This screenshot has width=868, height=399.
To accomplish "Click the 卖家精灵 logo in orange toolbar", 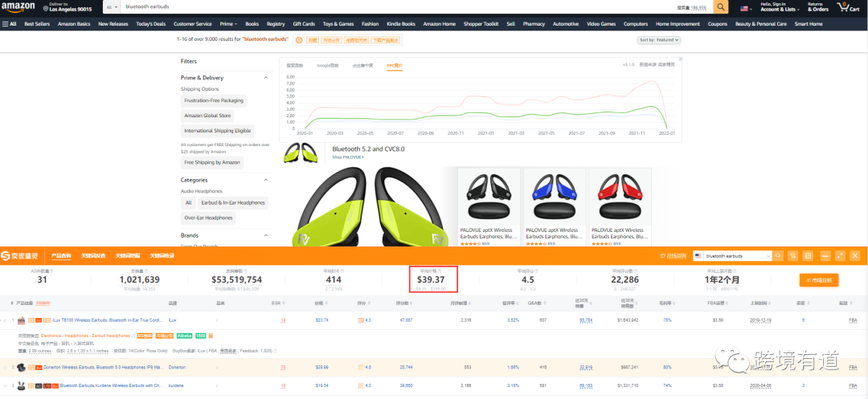I will [19, 256].
